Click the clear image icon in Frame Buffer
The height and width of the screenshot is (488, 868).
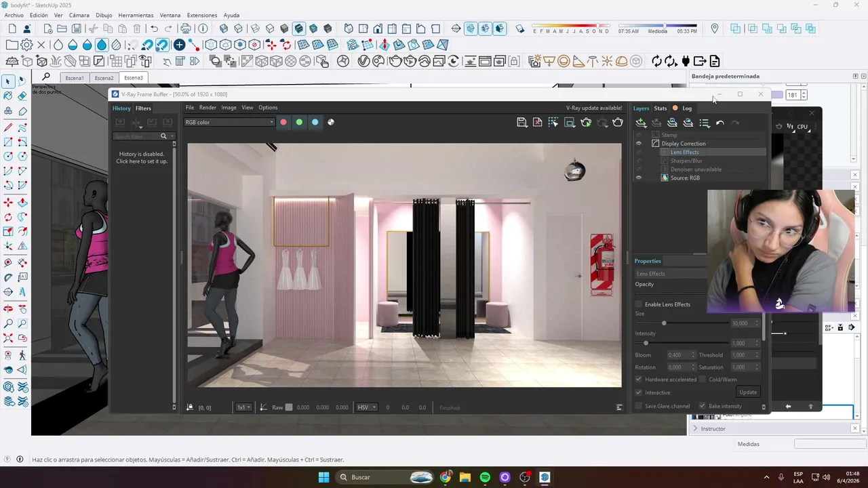537,122
